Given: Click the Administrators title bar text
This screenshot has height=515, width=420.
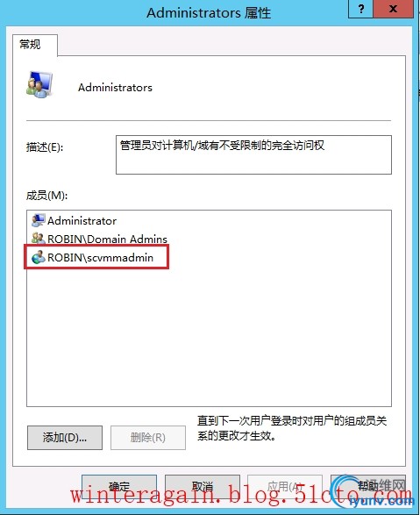Looking at the screenshot, I should pyautogui.click(x=209, y=13).
